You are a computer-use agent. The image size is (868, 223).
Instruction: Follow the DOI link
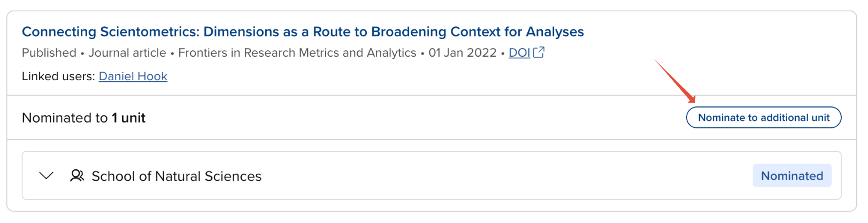519,53
